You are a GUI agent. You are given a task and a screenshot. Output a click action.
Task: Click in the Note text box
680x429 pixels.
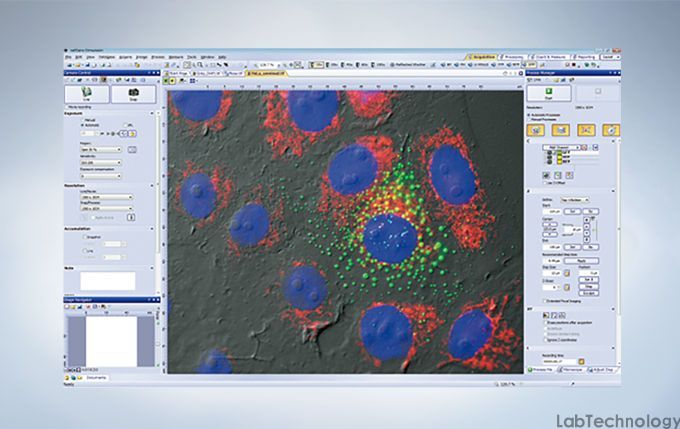click(x=108, y=281)
